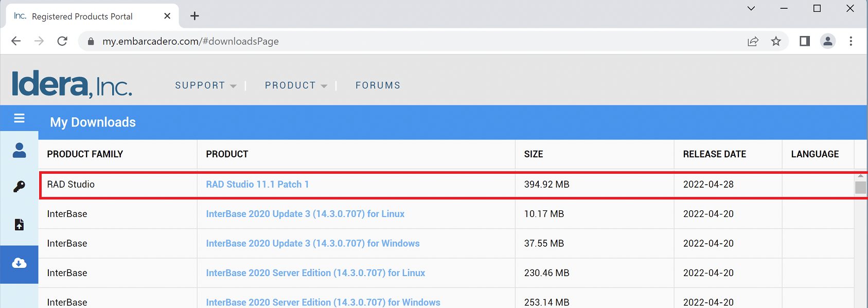Click the table scrollbar up arrow
This screenshot has width=868, height=308.
click(x=860, y=176)
